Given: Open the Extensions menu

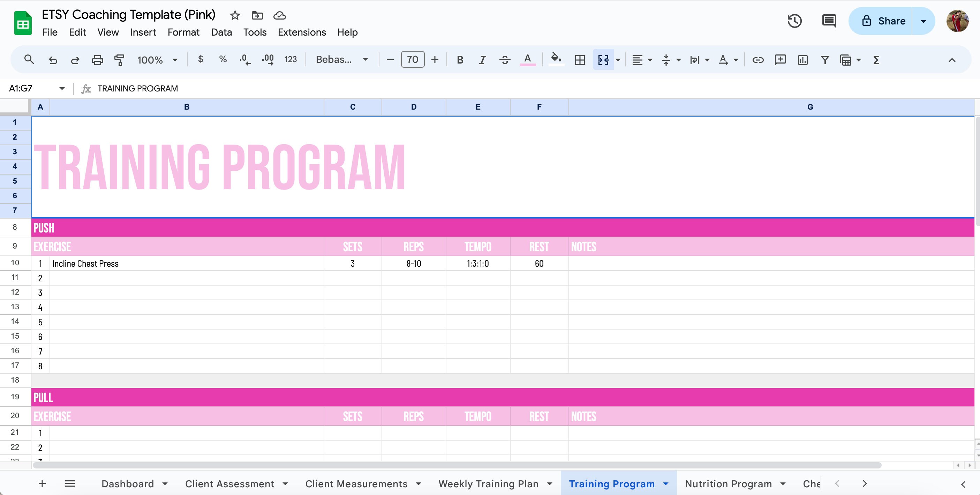Looking at the screenshot, I should 302,32.
